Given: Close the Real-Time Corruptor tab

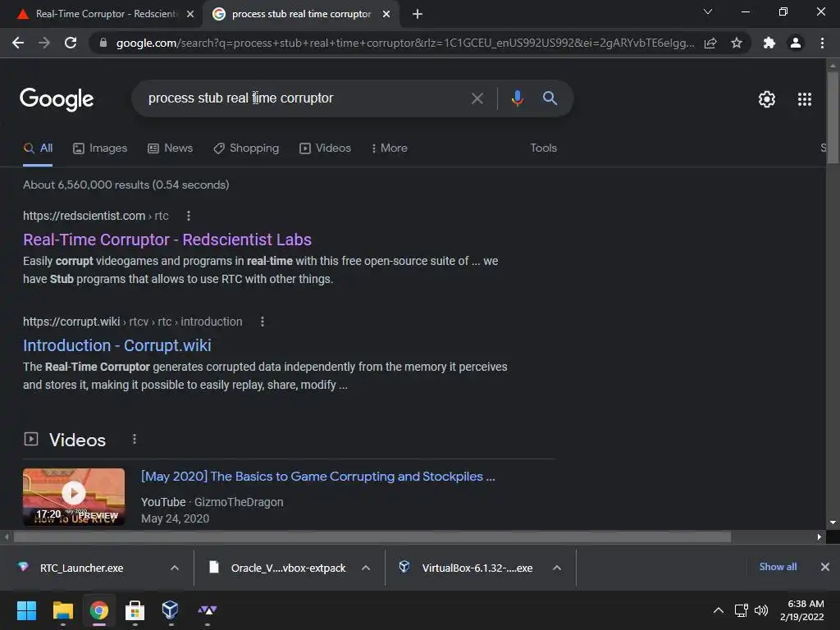Looking at the screenshot, I should point(190,14).
